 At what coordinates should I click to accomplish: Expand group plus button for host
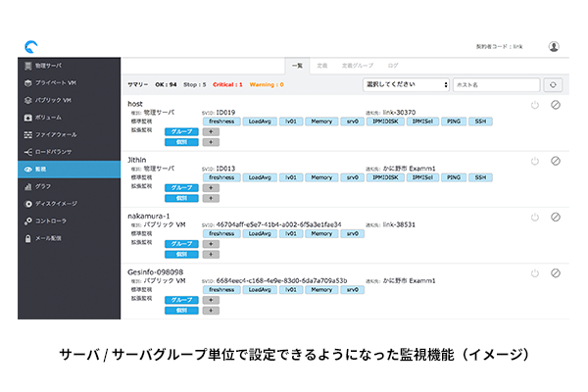click(212, 130)
